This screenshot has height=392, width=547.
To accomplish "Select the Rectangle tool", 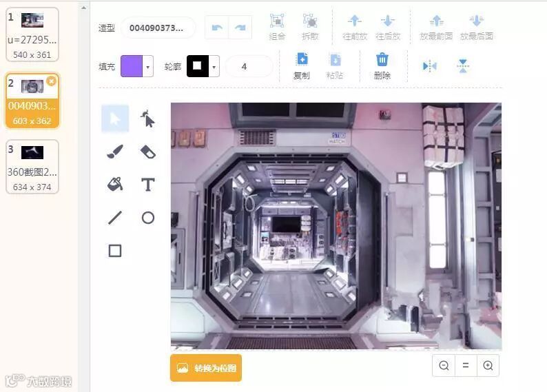I will (x=115, y=250).
